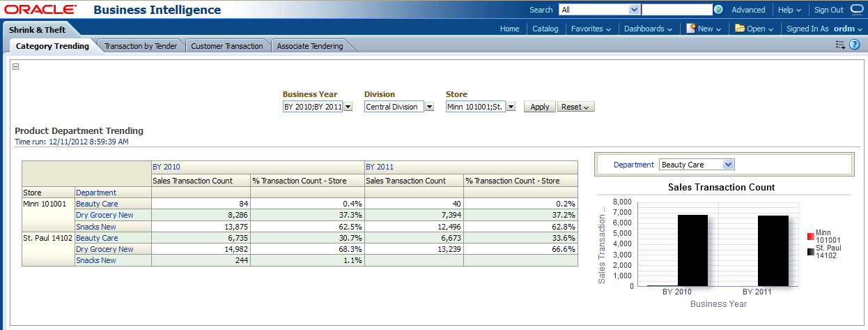The height and width of the screenshot is (330, 868).
Task: Click the Sign Out oval icon
Action: click(857, 10)
